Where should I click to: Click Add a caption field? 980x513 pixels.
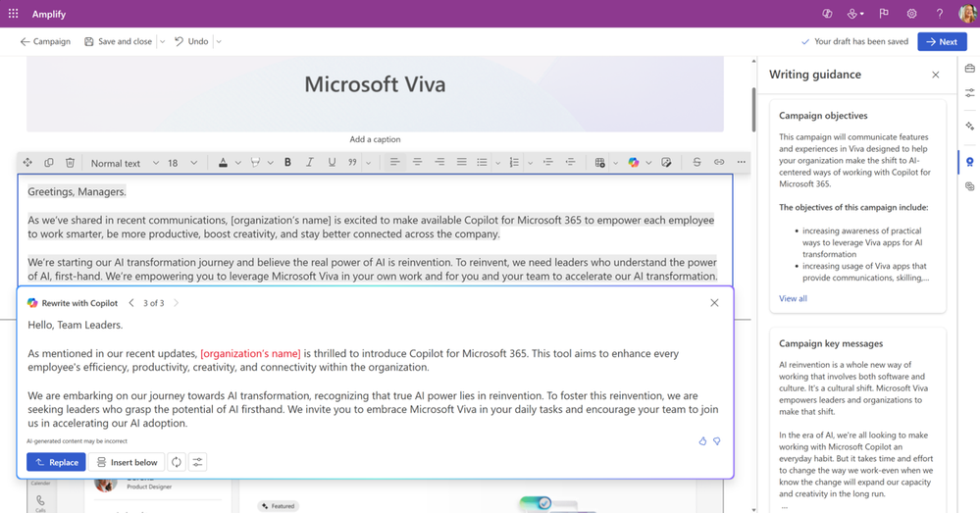[x=375, y=139]
